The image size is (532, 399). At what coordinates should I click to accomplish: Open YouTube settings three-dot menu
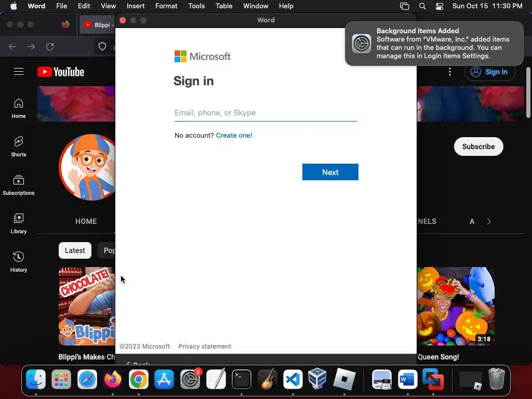450,72
